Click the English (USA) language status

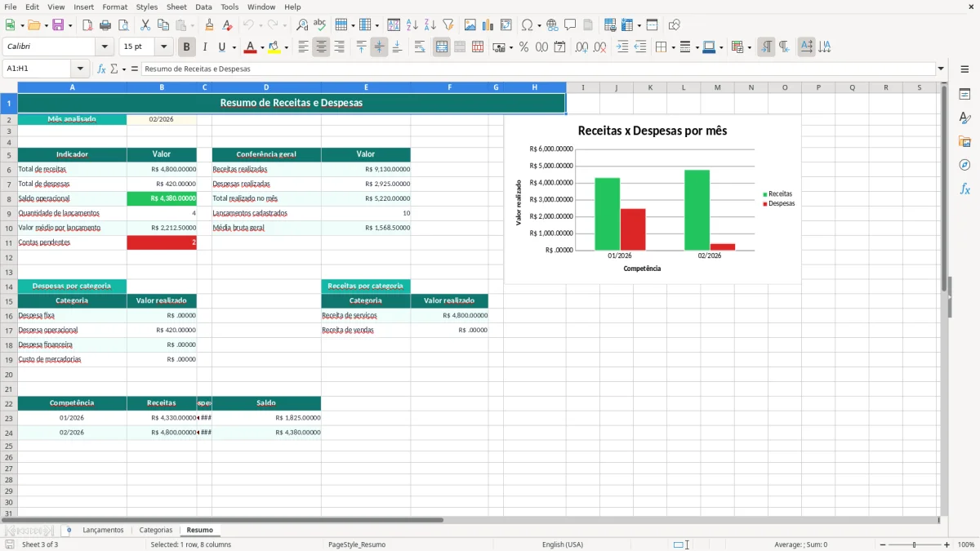click(x=563, y=544)
